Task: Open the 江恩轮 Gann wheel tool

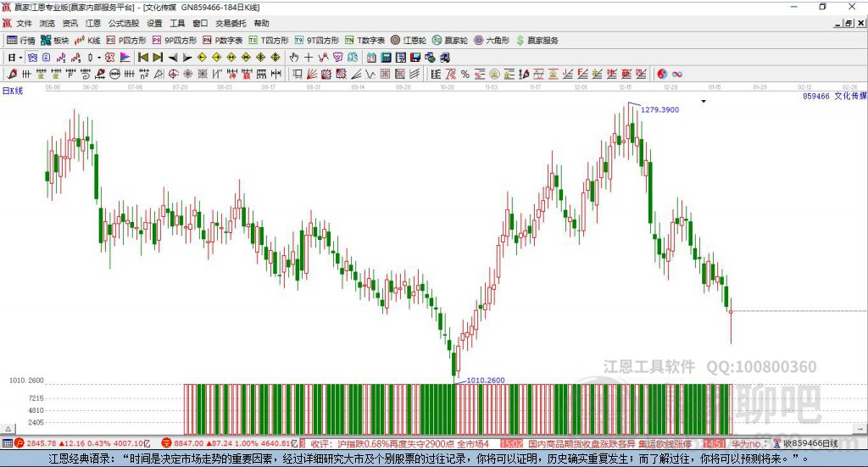Action: click(x=408, y=40)
